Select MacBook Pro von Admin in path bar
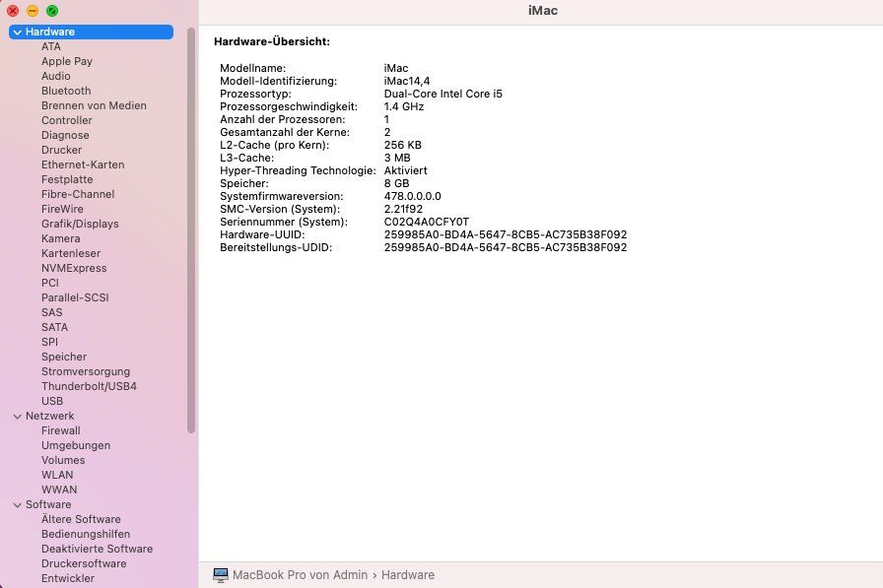 coord(300,575)
